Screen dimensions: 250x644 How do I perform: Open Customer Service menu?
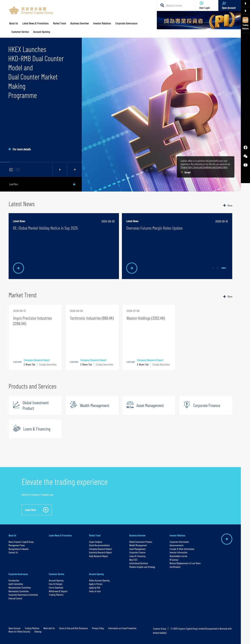pos(20,32)
